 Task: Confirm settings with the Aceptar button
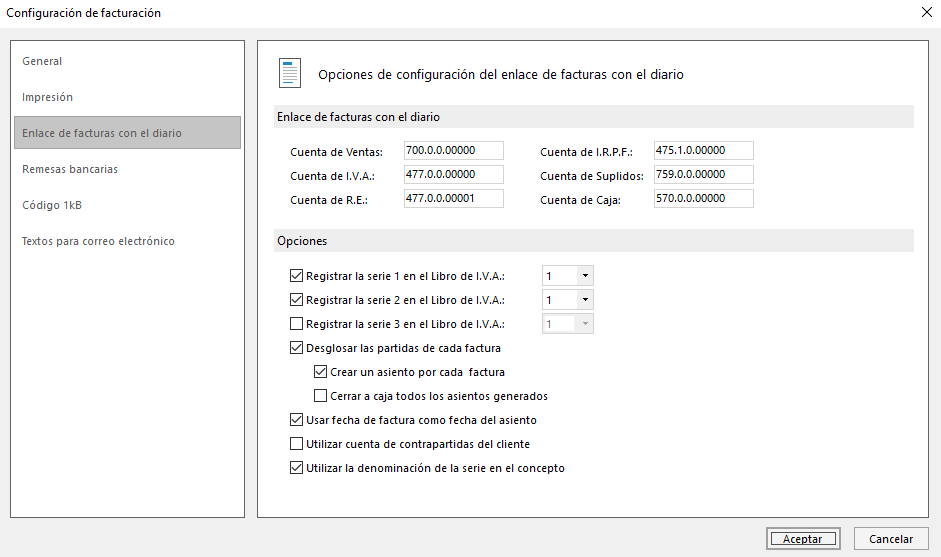[x=803, y=539]
